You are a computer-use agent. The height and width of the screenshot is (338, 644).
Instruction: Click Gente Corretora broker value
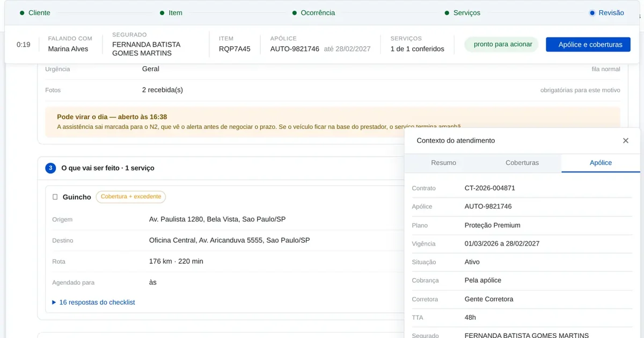click(x=489, y=299)
